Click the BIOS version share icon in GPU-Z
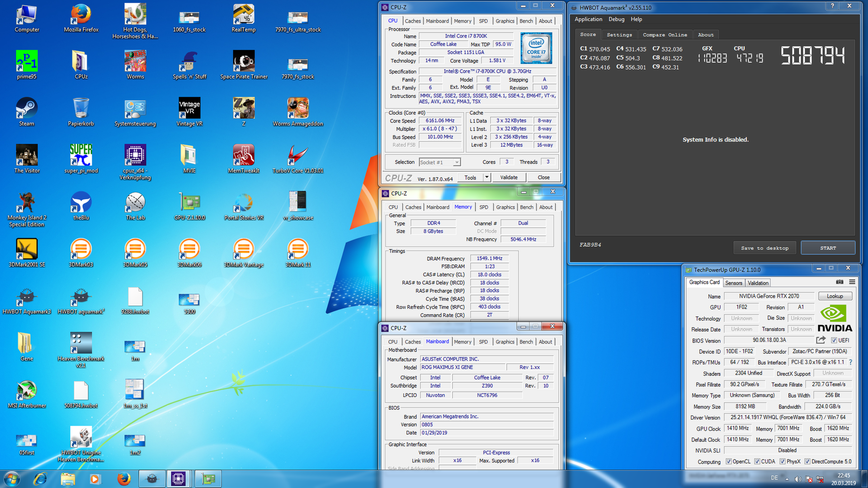 pyautogui.click(x=821, y=340)
